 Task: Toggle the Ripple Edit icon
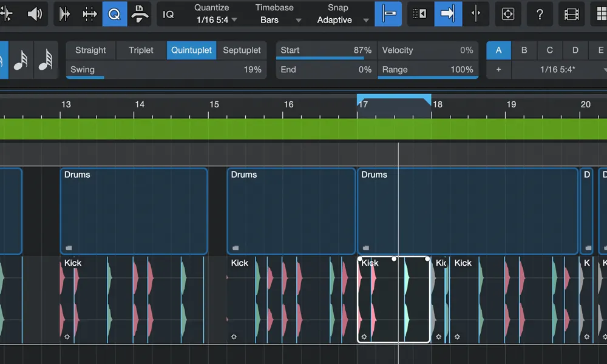pos(420,14)
